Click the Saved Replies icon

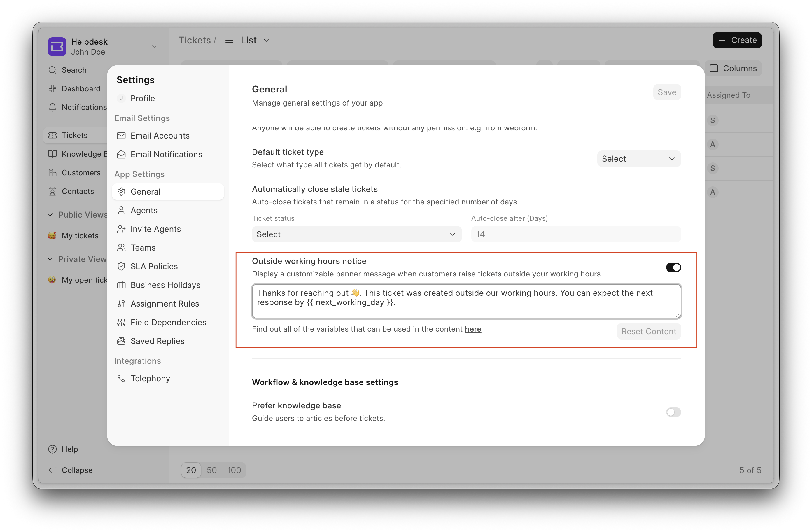point(121,341)
